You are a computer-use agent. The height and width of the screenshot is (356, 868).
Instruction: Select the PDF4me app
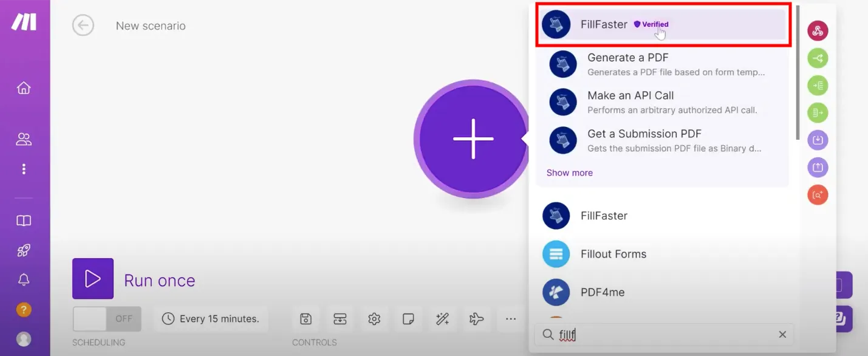tap(662, 292)
